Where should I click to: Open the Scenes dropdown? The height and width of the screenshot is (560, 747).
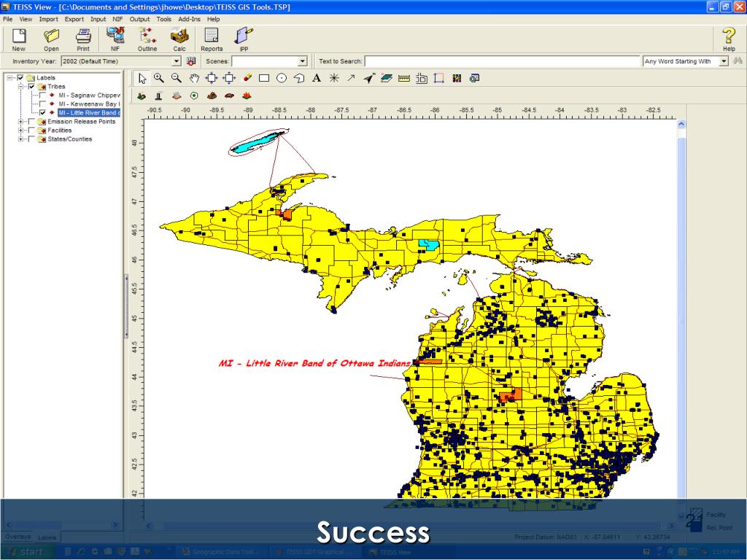(303, 61)
